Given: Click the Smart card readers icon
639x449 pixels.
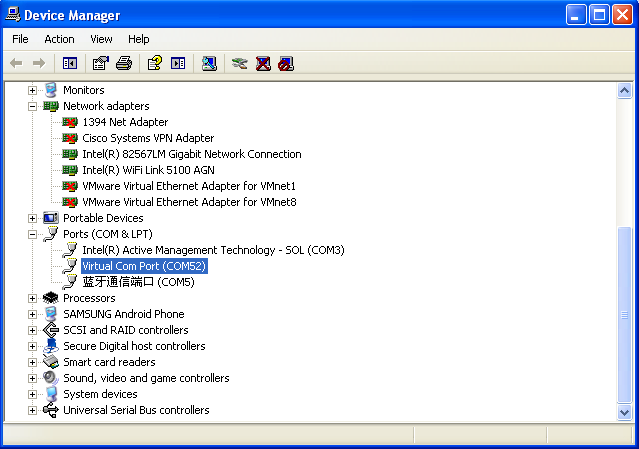Looking at the screenshot, I should pos(51,362).
